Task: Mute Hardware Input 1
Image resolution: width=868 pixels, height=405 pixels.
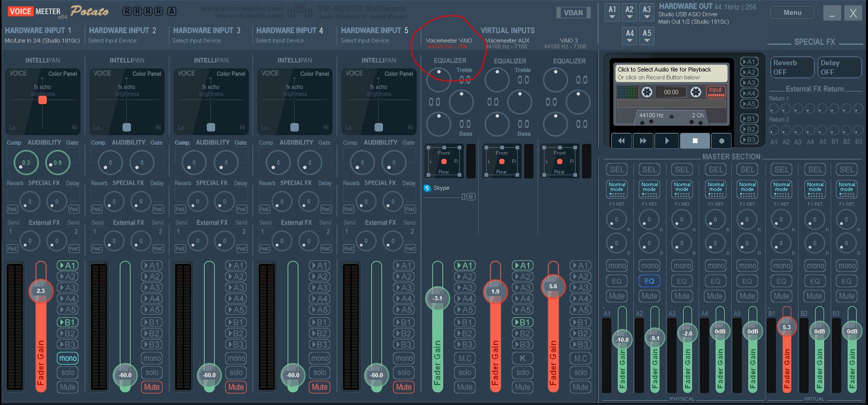Action: click(x=68, y=387)
